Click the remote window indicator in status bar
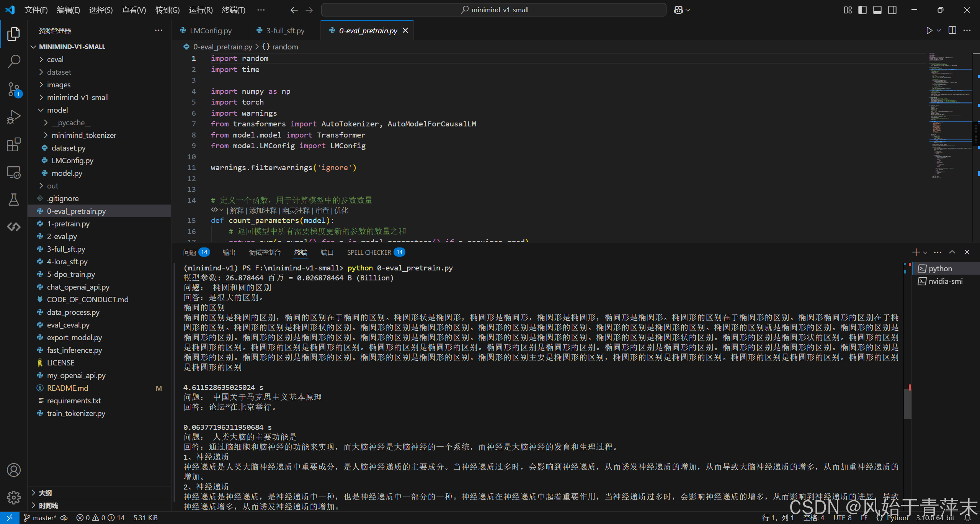 tap(9, 518)
